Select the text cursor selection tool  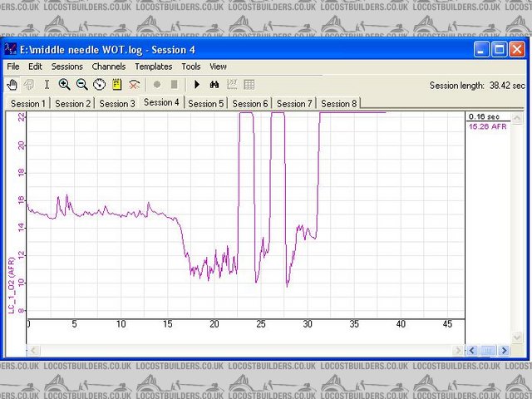(x=47, y=85)
